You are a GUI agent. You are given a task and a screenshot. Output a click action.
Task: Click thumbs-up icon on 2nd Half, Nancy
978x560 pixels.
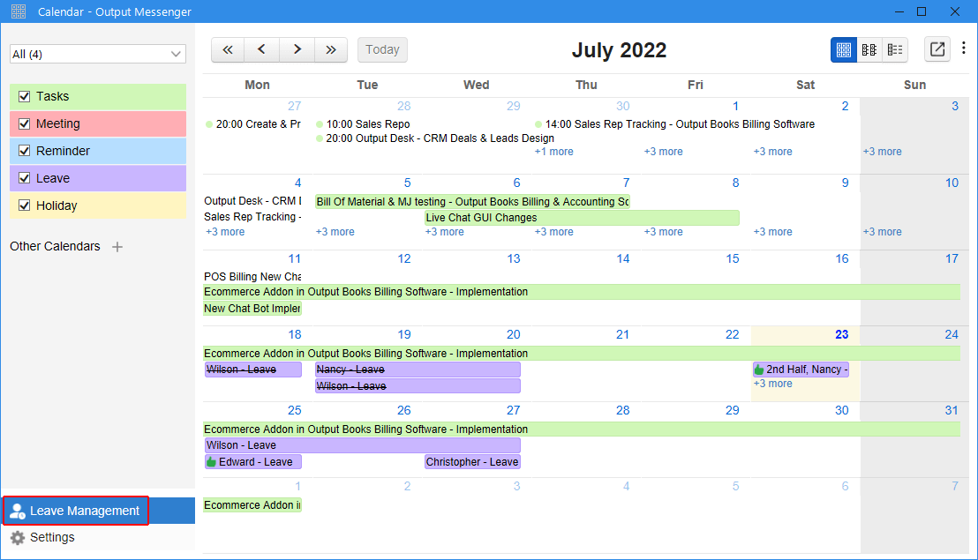759,370
